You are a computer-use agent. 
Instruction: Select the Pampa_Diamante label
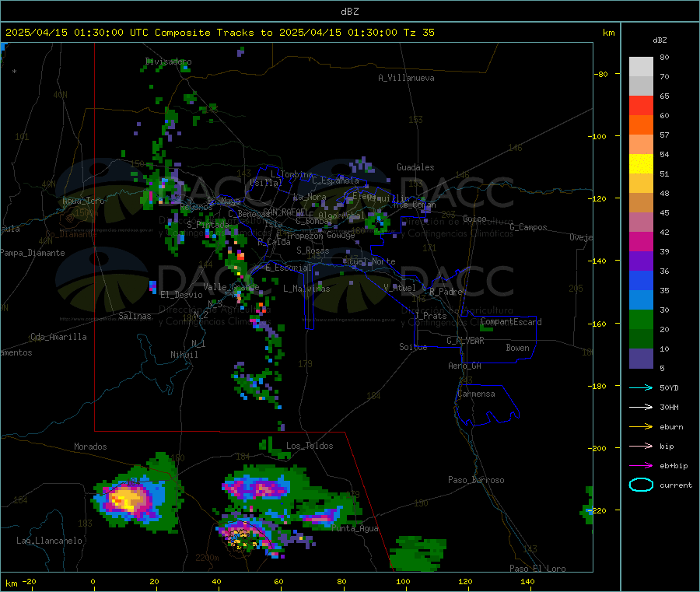(x=33, y=253)
